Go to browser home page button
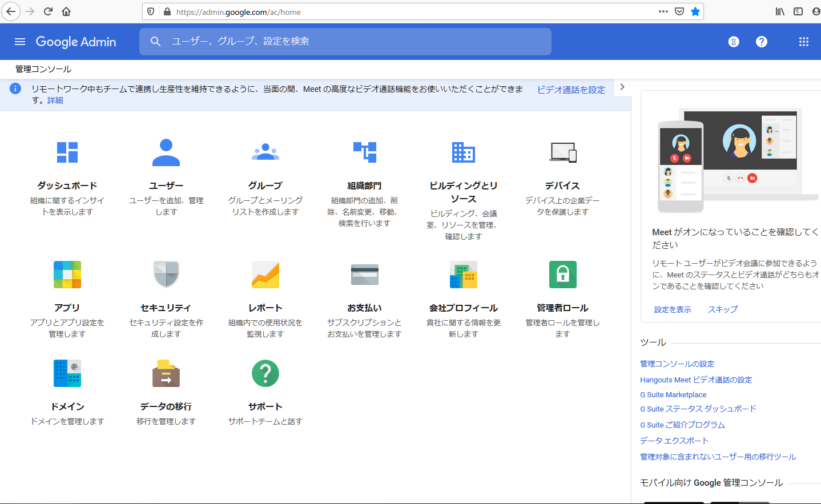Image resolution: width=821 pixels, height=504 pixels. 66,11
